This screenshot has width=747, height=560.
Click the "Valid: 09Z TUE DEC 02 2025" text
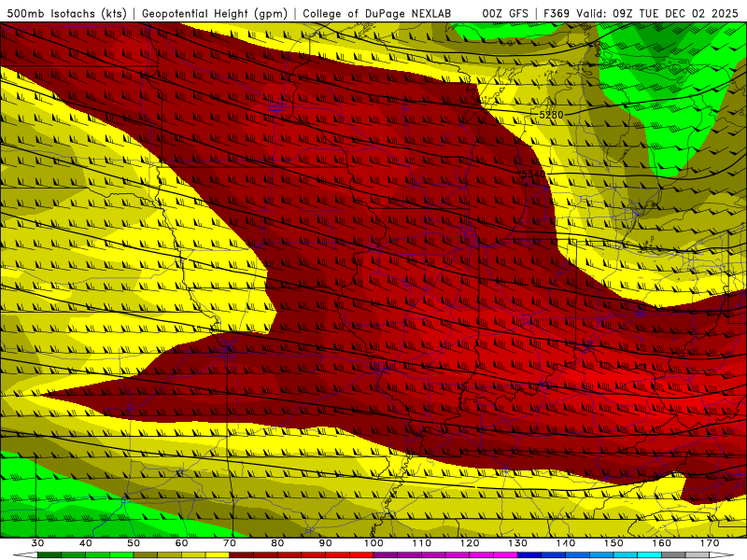point(657,13)
